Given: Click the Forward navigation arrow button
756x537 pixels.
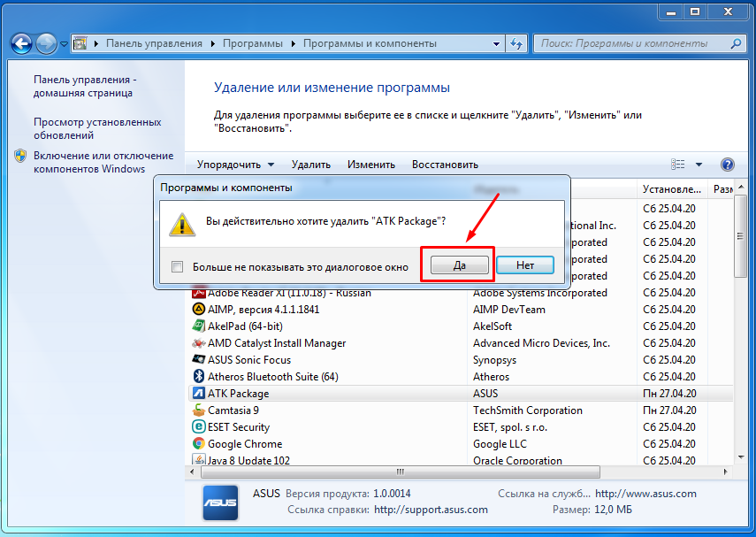Looking at the screenshot, I should coord(46,44).
